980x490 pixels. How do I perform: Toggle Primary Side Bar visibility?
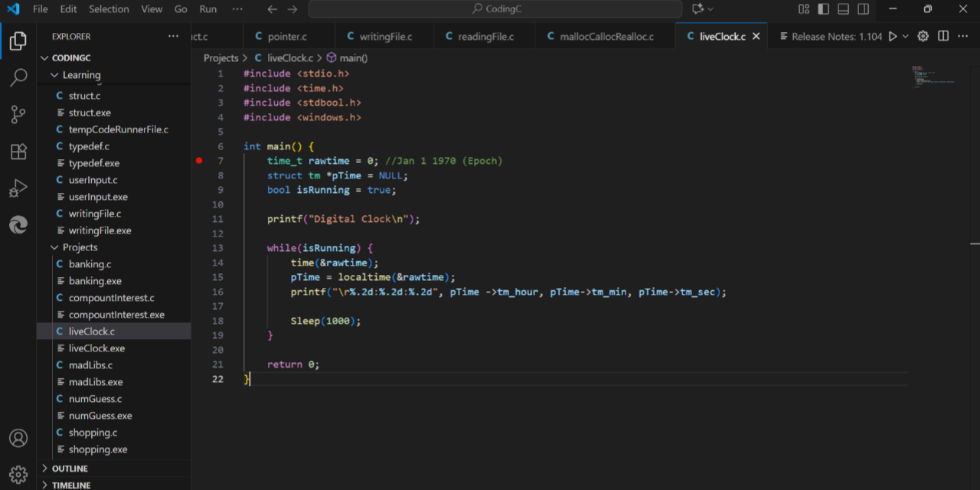(824, 9)
